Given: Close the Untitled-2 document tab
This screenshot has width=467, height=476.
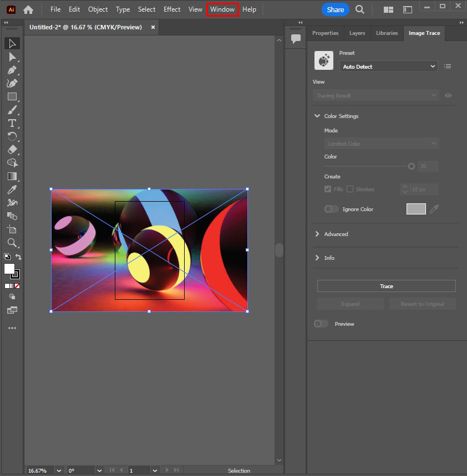Looking at the screenshot, I should [153, 27].
